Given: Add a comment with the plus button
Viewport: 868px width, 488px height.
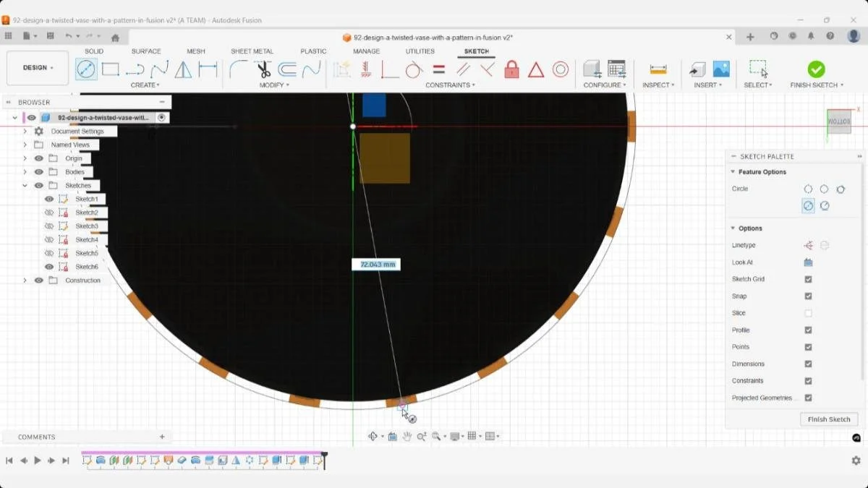Looking at the screenshot, I should coord(162,437).
